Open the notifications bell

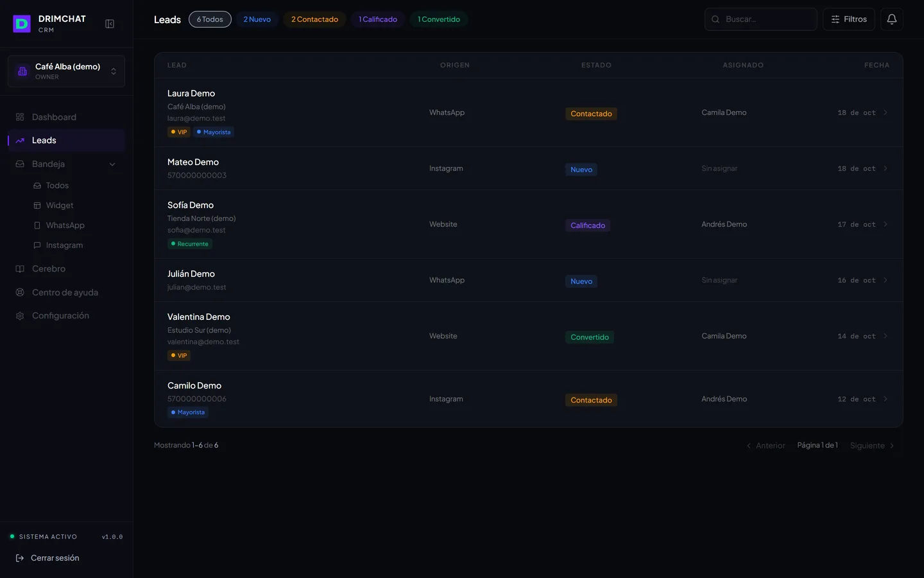point(892,19)
